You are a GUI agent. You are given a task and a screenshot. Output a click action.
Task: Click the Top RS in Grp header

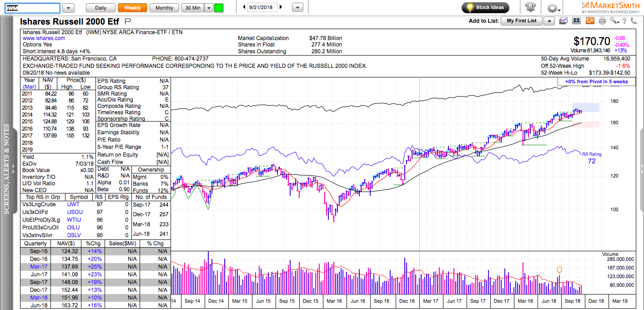(x=43, y=197)
